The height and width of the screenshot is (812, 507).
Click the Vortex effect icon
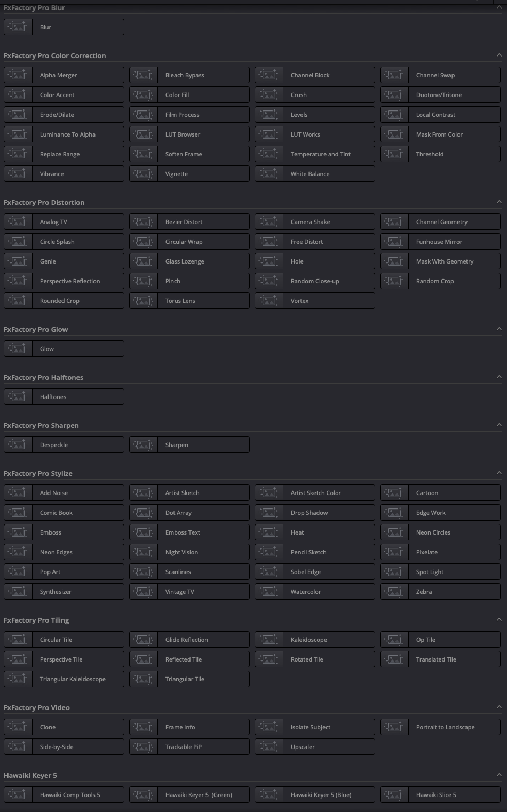(269, 301)
